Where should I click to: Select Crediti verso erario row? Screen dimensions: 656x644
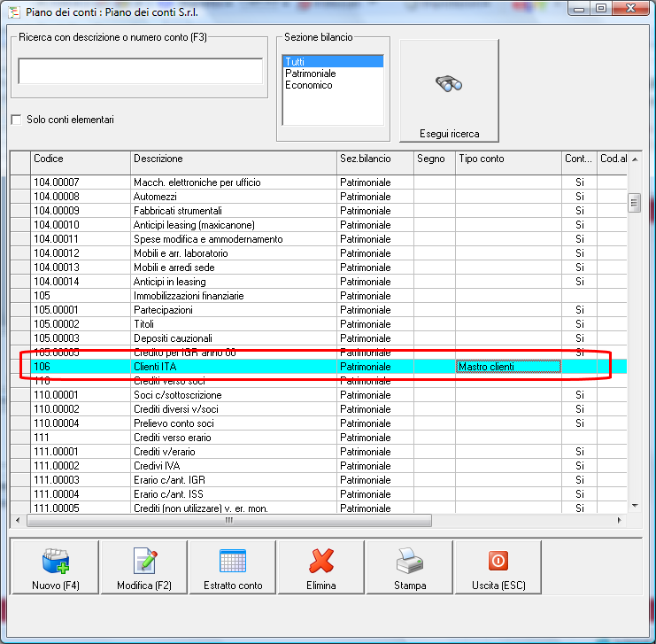point(319,438)
